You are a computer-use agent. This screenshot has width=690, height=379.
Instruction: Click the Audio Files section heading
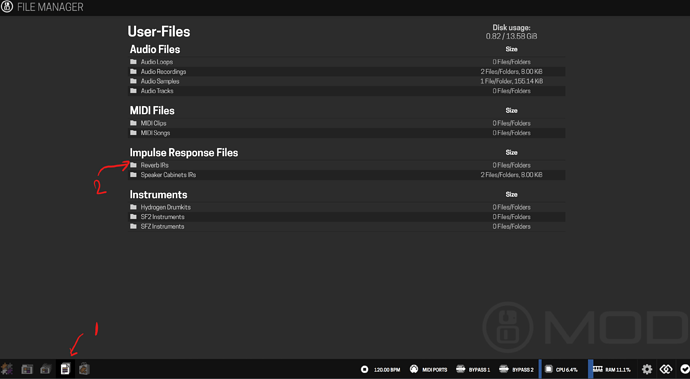pyautogui.click(x=155, y=49)
